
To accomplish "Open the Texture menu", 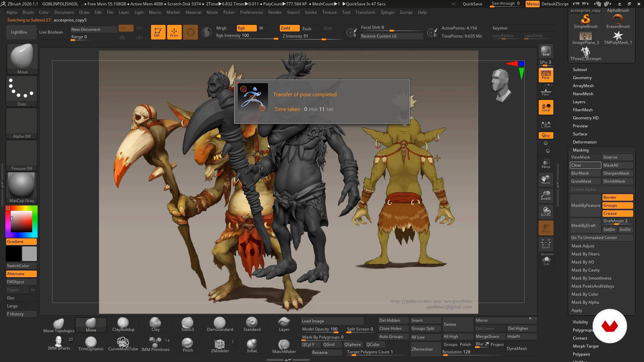I will [329, 12].
